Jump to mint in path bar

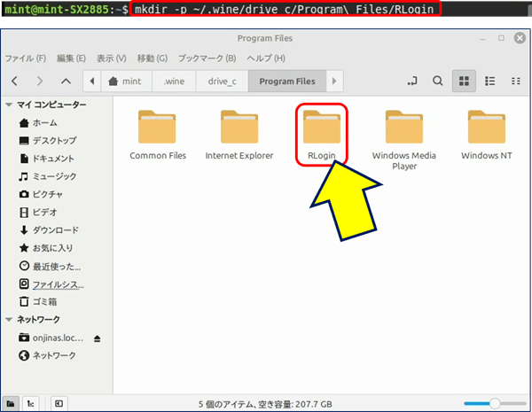coord(126,81)
